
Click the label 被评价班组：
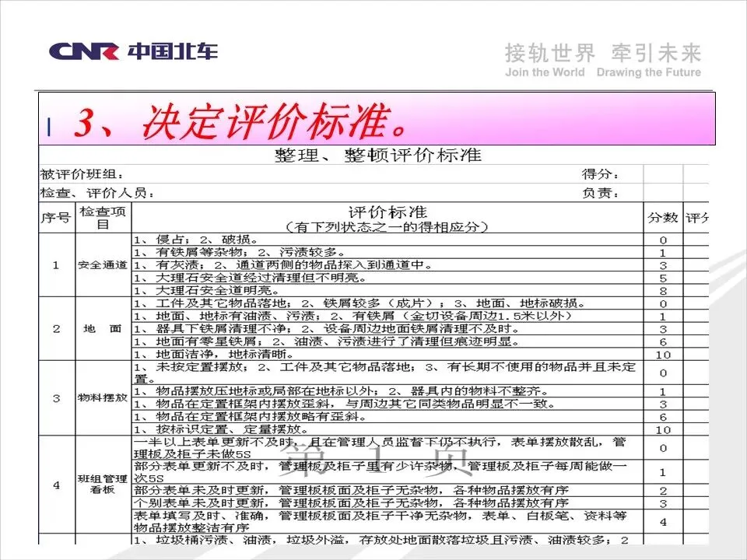click(x=82, y=174)
